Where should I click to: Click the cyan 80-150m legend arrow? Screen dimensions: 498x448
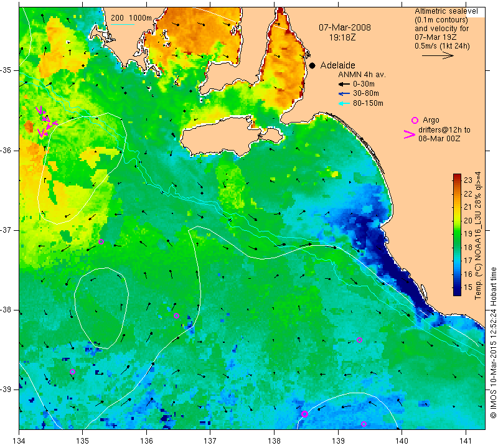[x=344, y=103]
